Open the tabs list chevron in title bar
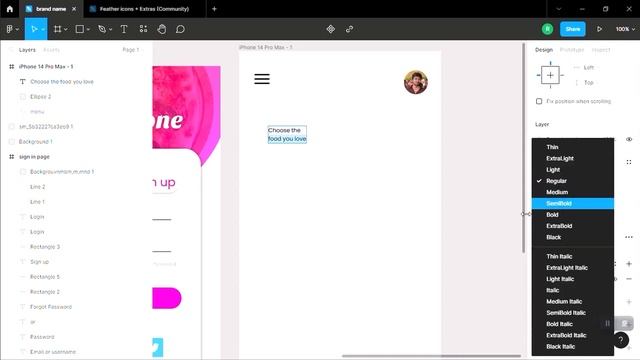The image size is (640, 360). pyautogui.click(x=559, y=9)
